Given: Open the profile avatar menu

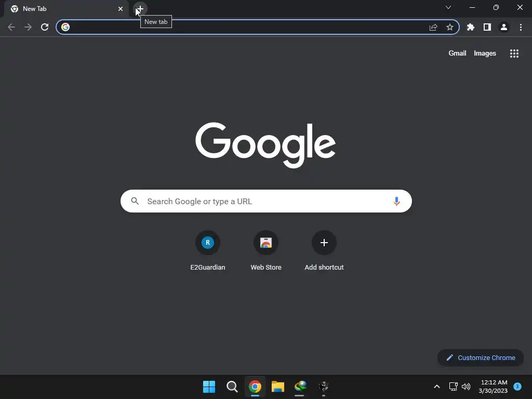Looking at the screenshot, I should 504,27.
